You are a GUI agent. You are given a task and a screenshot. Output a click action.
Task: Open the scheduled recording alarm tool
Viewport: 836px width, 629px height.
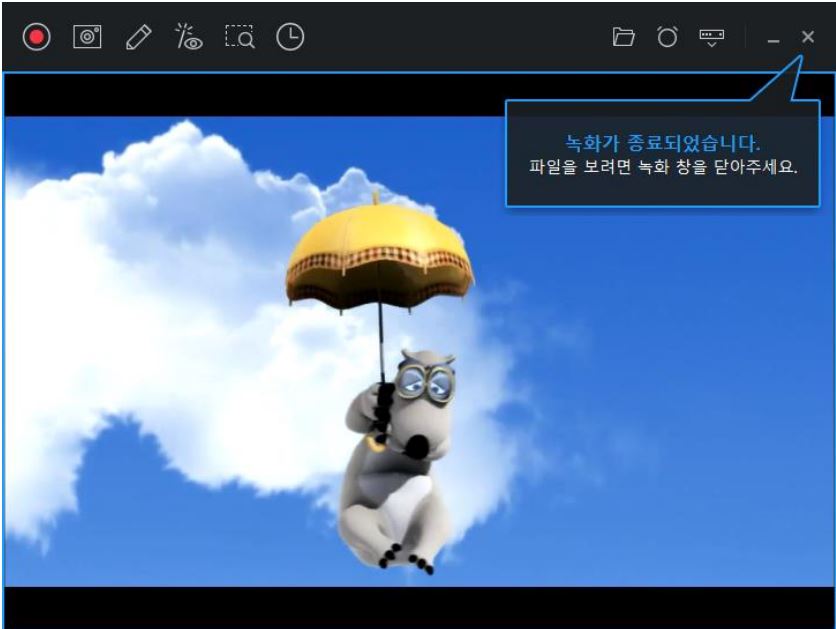(666, 37)
